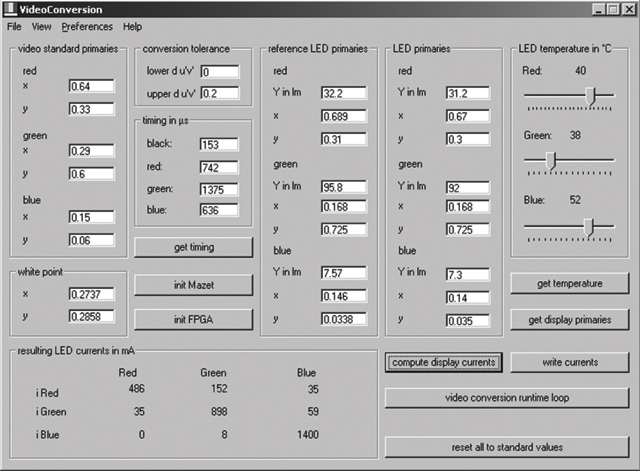Image resolution: width=640 pixels, height=471 pixels.
Task: Open the Help menu
Action: 132,26
